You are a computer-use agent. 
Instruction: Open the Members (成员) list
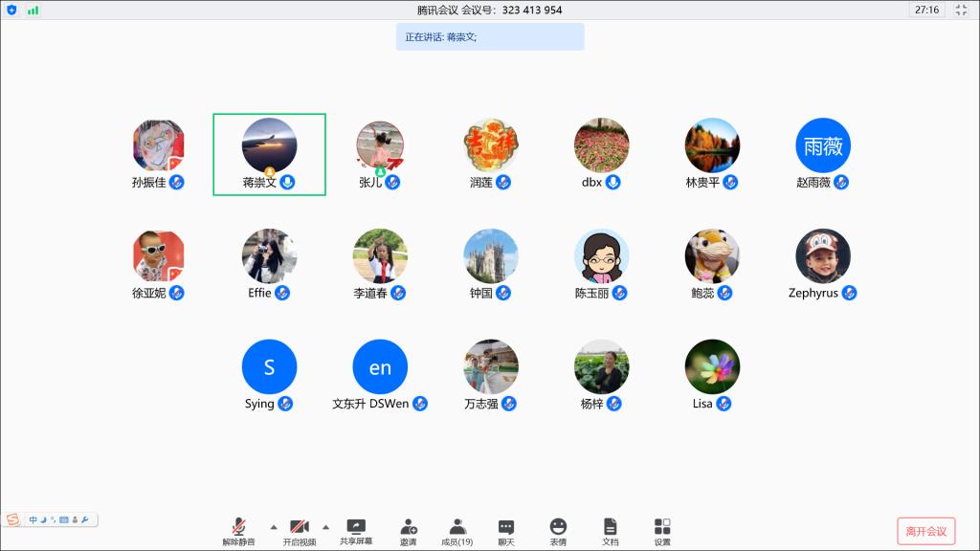457,527
